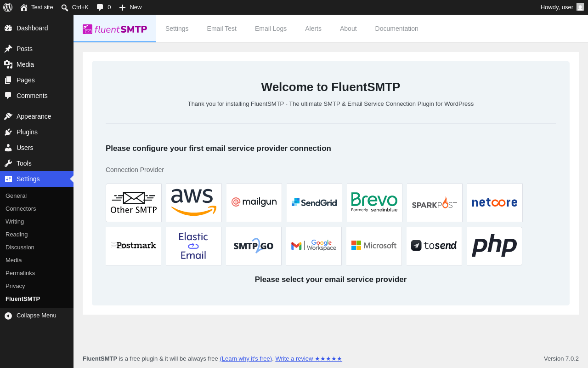Image resolution: width=588 pixels, height=368 pixels.
Task: Select Elastic Email provider
Action: [193, 246]
